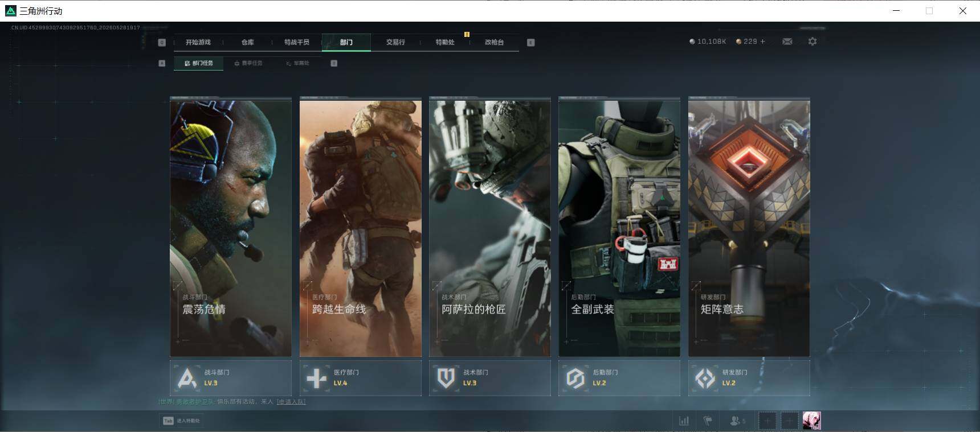This screenshot has height=432, width=980.
Task: Open the settings gear icon
Action: 812,42
